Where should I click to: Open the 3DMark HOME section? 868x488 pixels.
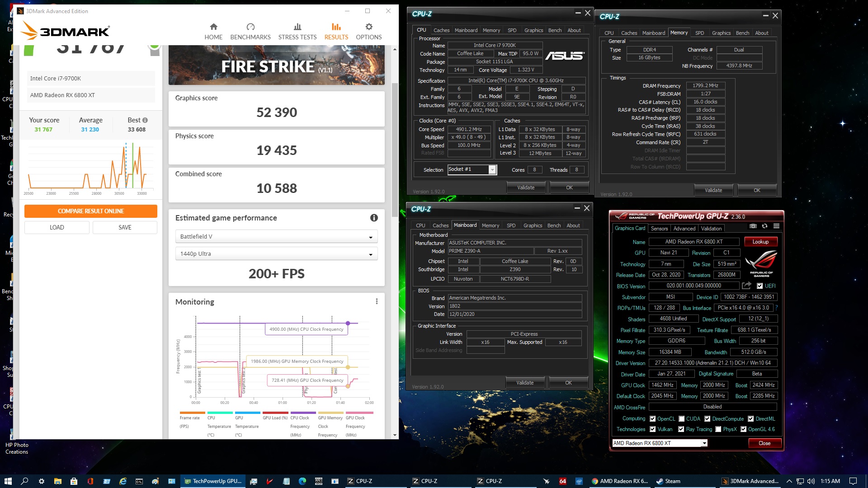(213, 32)
